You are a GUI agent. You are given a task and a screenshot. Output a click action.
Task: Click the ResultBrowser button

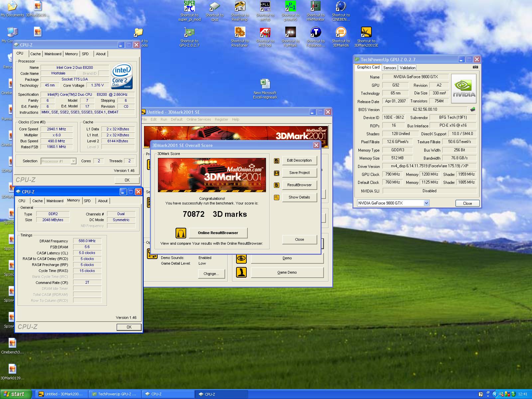point(299,185)
